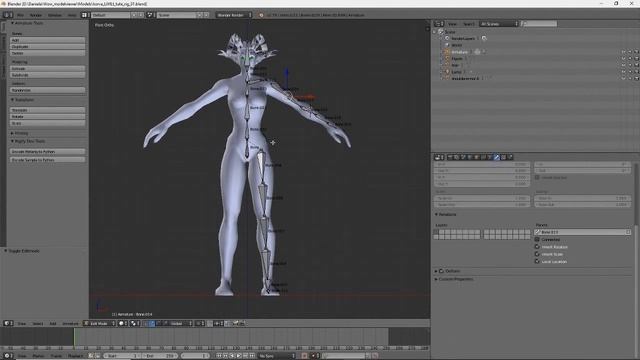Toggle selectability cursor of Lamp row
The height and width of the screenshot is (360, 640).
[x=630, y=72]
